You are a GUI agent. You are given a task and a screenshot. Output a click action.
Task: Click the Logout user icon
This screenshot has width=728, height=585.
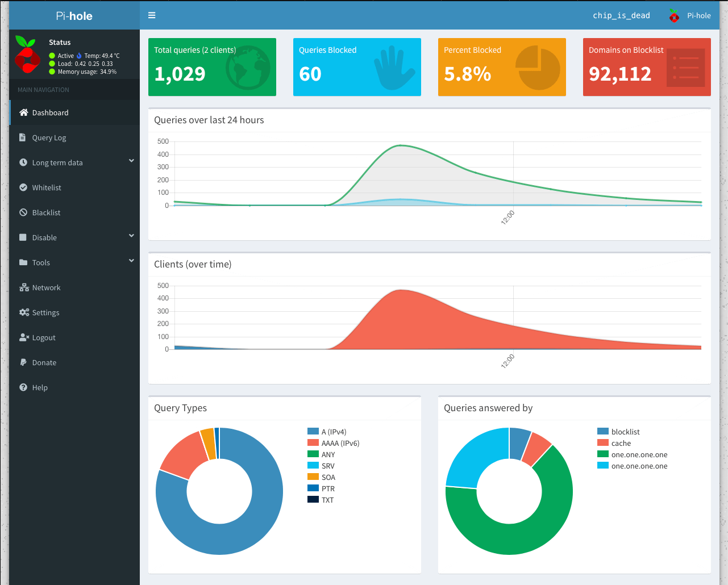click(24, 337)
